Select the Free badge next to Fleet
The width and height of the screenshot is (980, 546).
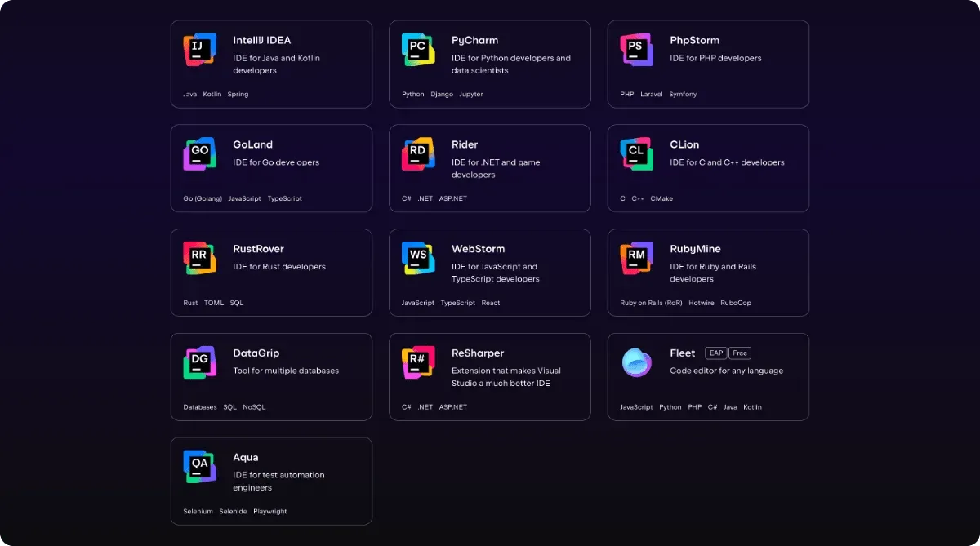(740, 353)
